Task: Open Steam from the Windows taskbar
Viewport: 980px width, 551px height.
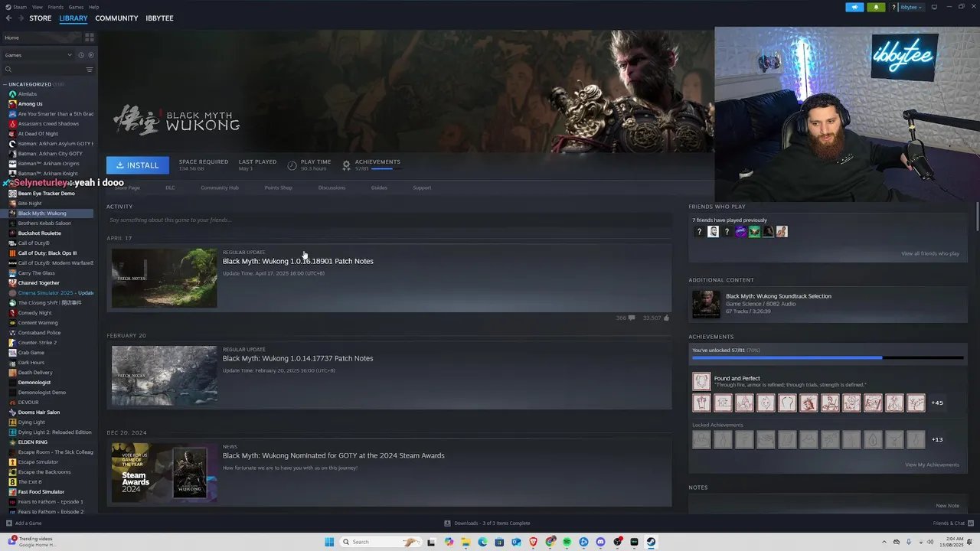Action: [651, 542]
